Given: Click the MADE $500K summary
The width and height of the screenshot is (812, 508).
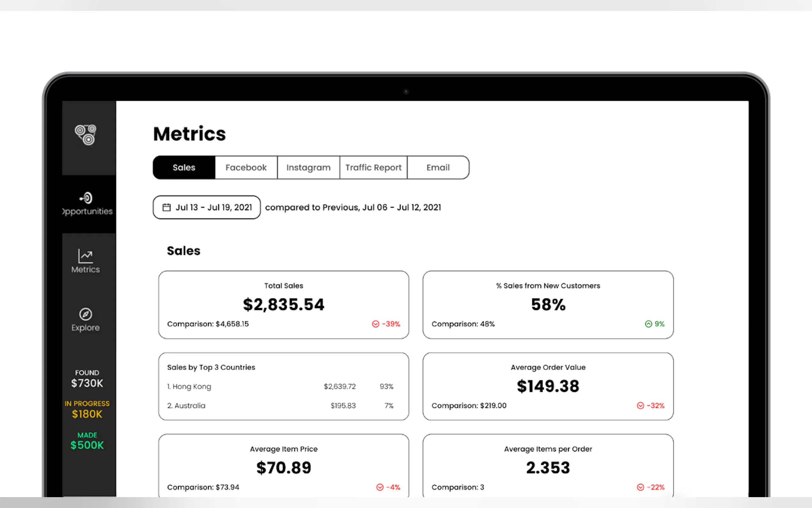Looking at the screenshot, I should [87, 441].
